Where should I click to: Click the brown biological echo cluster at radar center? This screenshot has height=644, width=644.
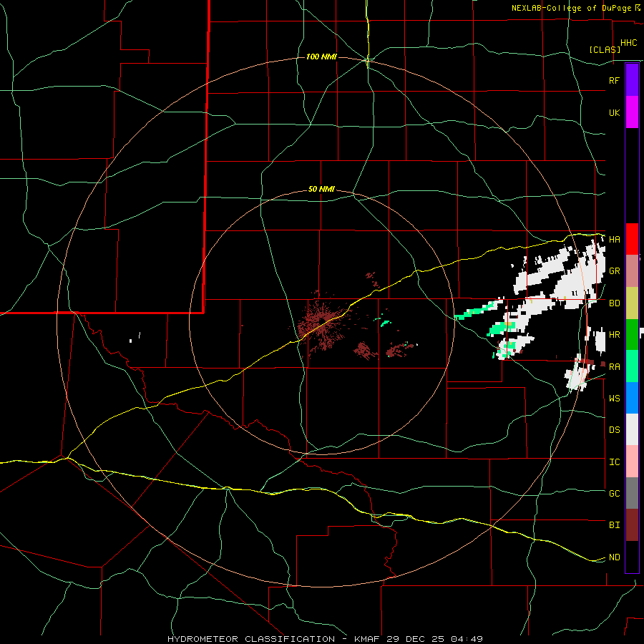323,323
